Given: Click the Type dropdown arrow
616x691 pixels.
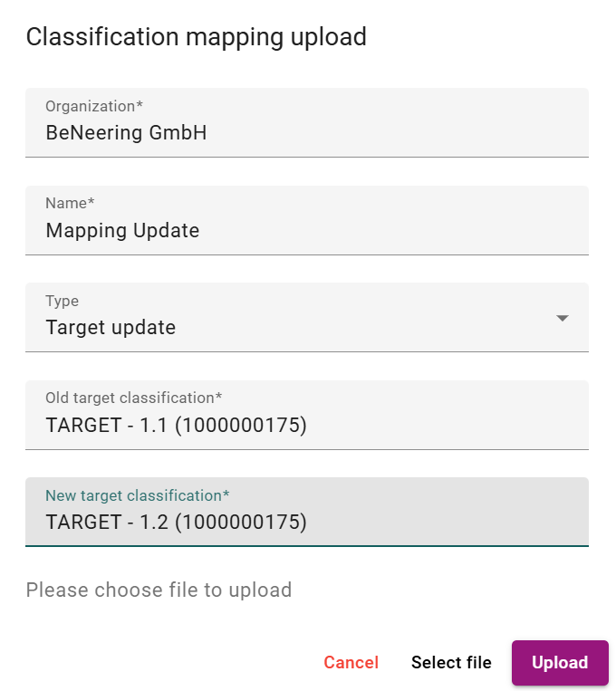Looking at the screenshot, I should (x=562, y=318).
